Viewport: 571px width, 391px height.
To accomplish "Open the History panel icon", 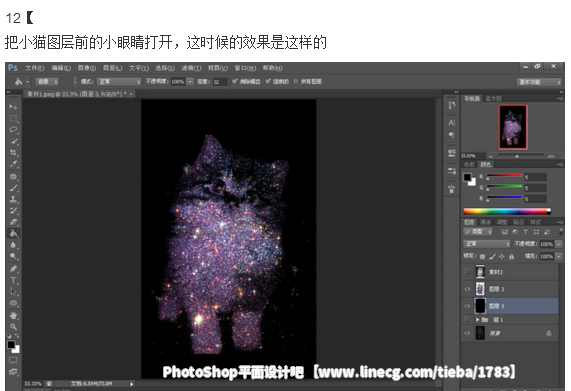I will click(452, 105).
